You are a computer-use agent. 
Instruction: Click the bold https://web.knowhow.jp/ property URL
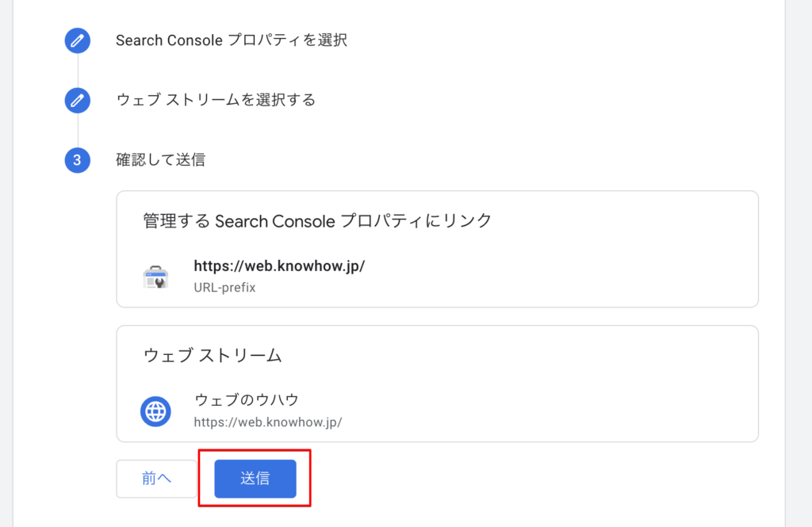pos(279,266)
